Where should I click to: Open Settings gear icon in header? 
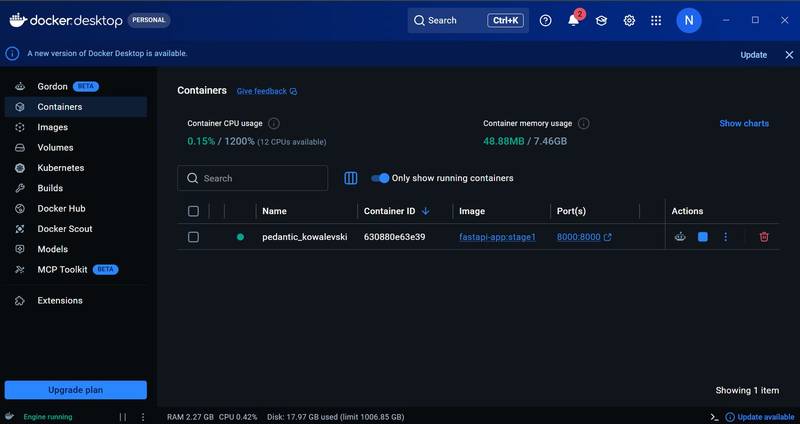pos(629,20)
